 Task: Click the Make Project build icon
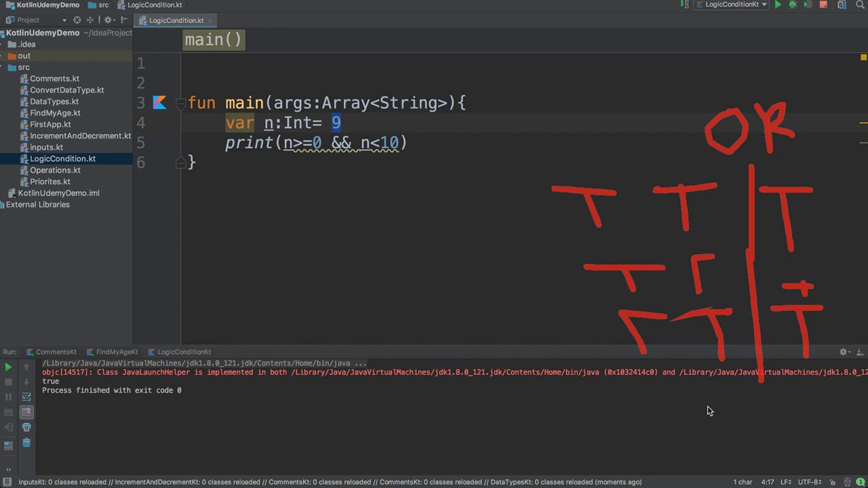point(685,5)
